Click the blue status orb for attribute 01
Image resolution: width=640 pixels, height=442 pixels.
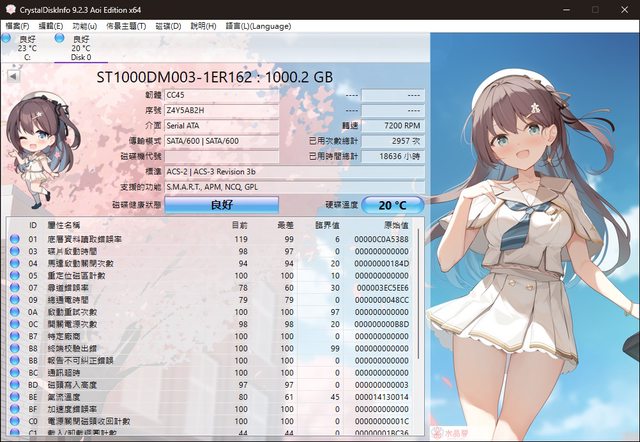point(15,240)
